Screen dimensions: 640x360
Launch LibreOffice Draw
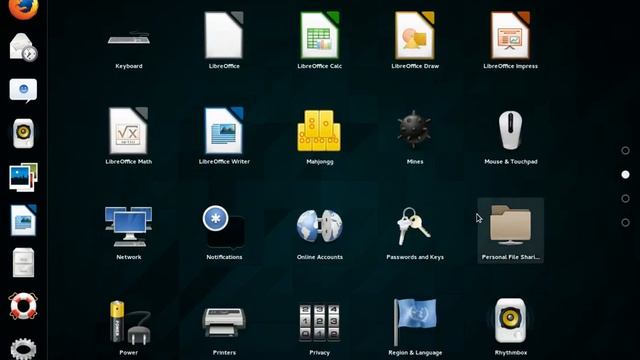pos(415,36)
